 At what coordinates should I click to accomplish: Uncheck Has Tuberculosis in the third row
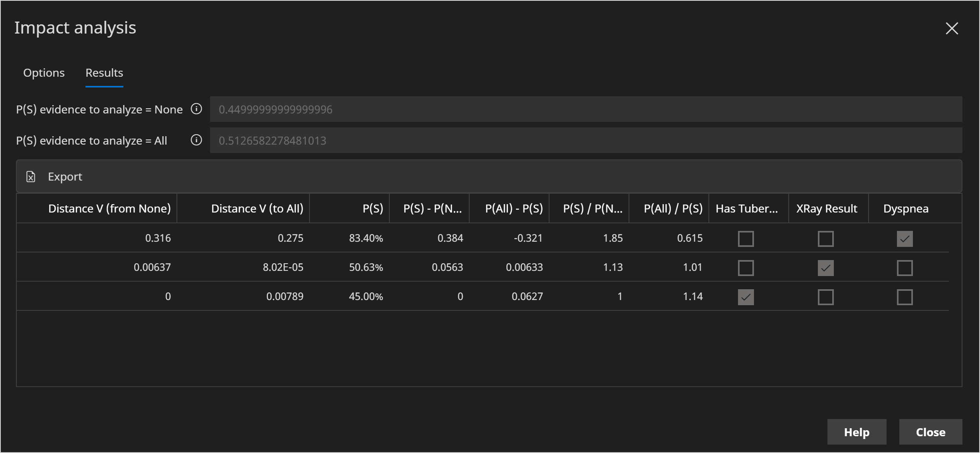[x=746, y=297]
